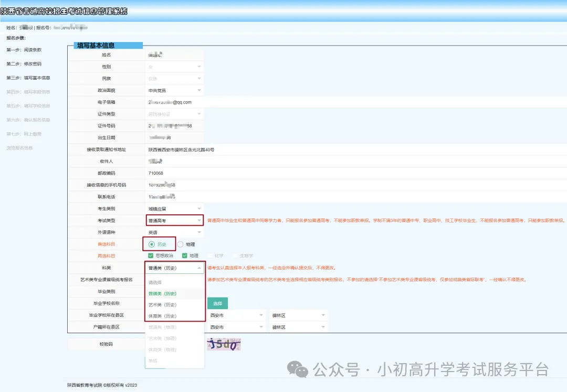Click the 联系电话 input field
This screenshot has height=392, width=567.
pyautogui.click(x=356, y=197)
